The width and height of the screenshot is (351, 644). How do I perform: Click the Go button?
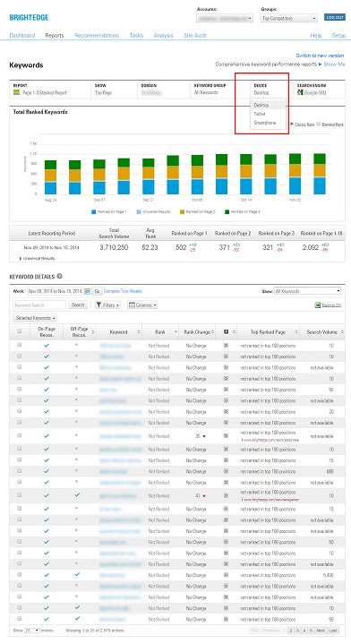coord(97,291)
